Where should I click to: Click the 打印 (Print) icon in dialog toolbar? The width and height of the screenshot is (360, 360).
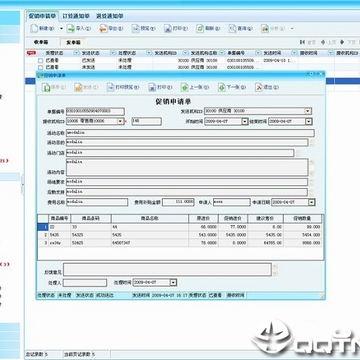click(152, 87)
